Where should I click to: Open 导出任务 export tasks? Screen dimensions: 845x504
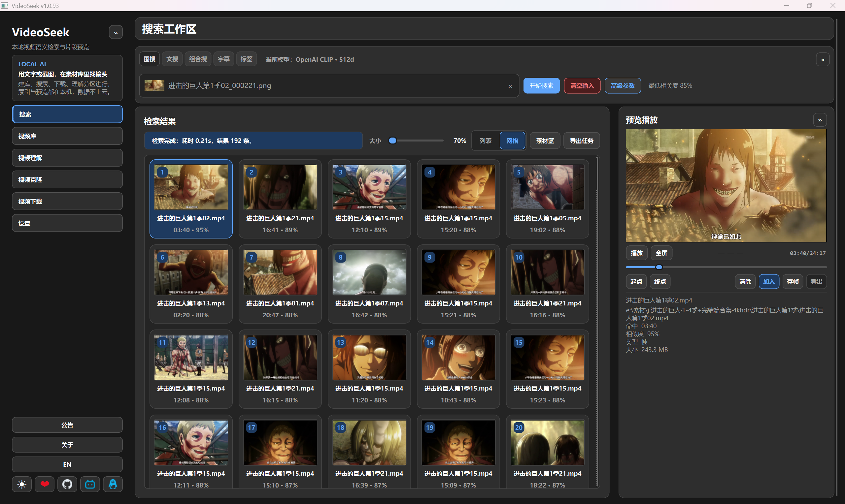pyautogui.click(x=582, y=141)
